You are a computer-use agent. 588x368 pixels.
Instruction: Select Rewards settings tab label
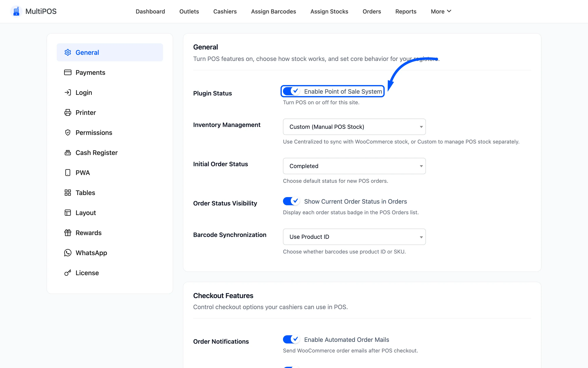tap(88, 233)
